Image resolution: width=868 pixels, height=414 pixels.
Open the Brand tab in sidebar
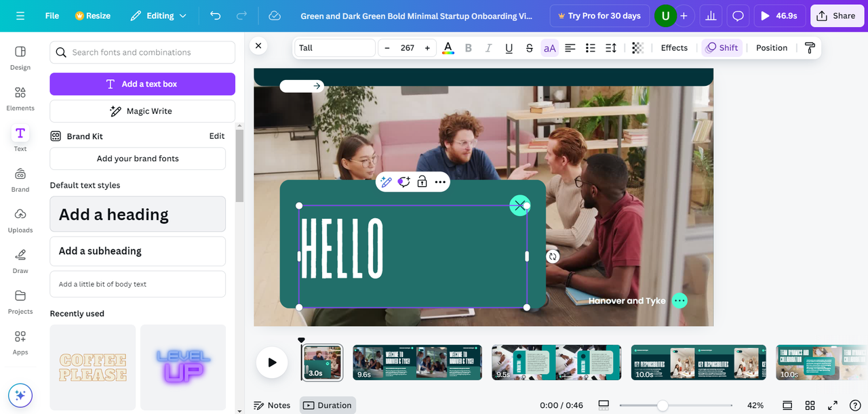tap(20, 180)
